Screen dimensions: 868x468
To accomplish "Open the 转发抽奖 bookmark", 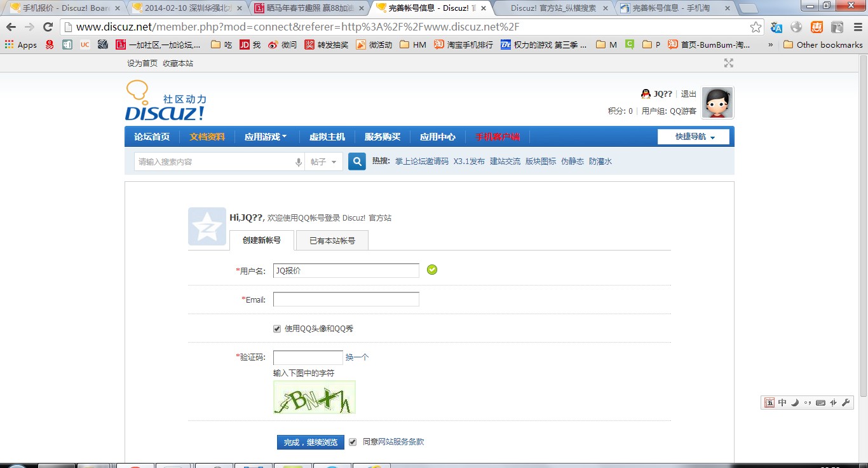I will [327, 45].
